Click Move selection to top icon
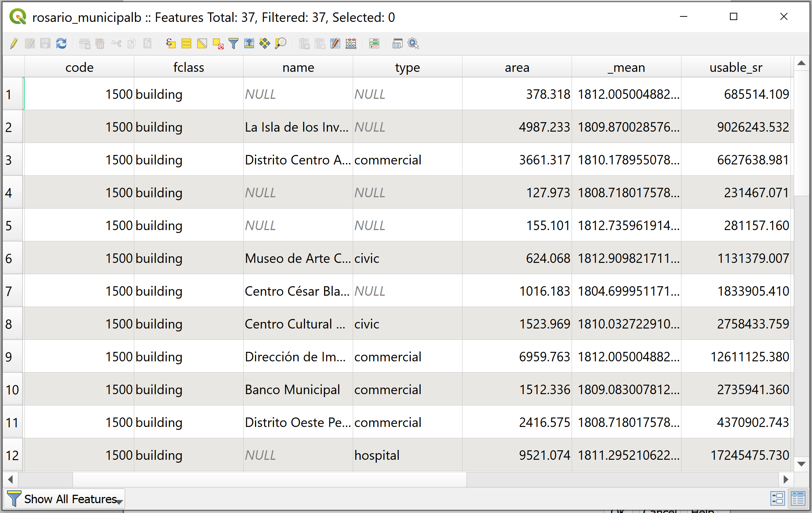 [249, 44]
